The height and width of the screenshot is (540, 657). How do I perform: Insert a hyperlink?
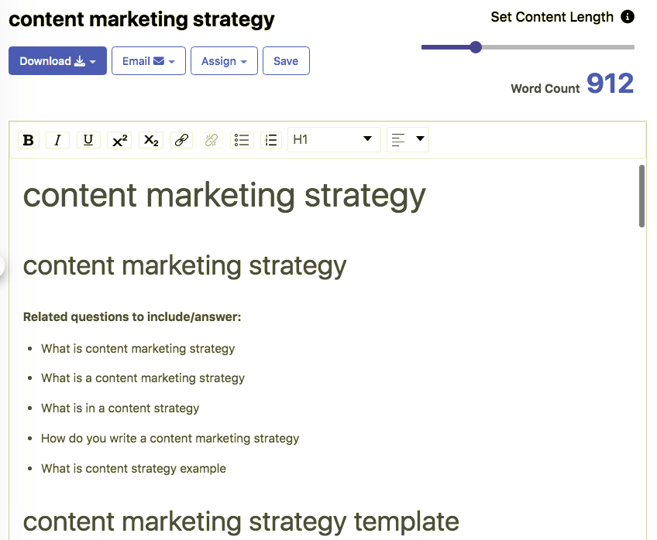coord(181,140)
